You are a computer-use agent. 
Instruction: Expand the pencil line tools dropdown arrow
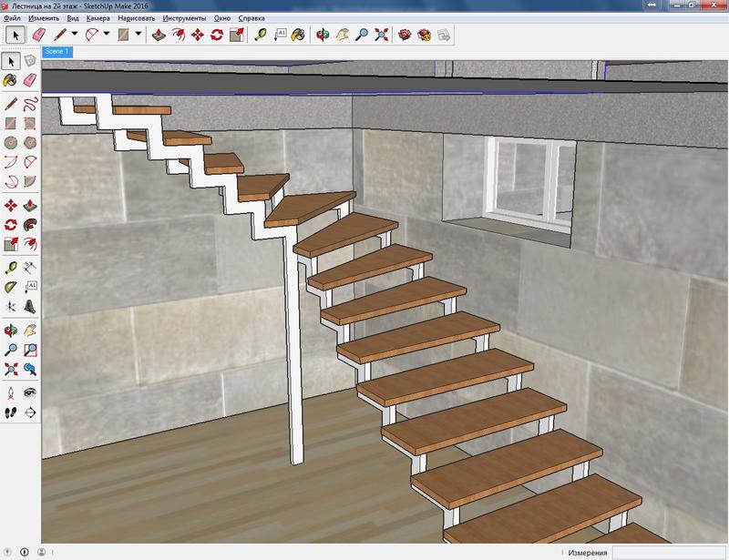tap(76, 35)
